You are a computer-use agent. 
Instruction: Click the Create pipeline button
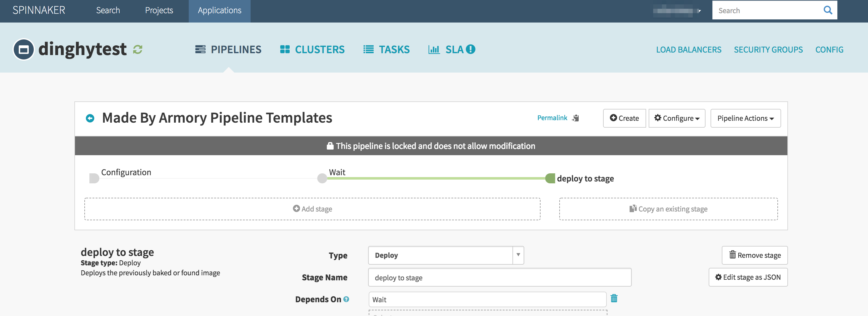coord(624,118)
